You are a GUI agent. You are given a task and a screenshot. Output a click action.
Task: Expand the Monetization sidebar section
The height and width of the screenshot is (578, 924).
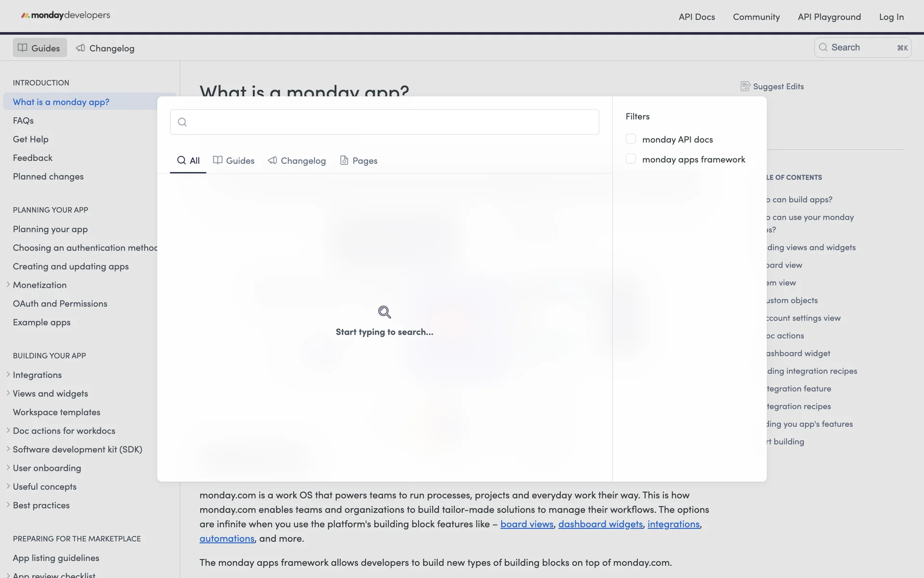[8, 285]
